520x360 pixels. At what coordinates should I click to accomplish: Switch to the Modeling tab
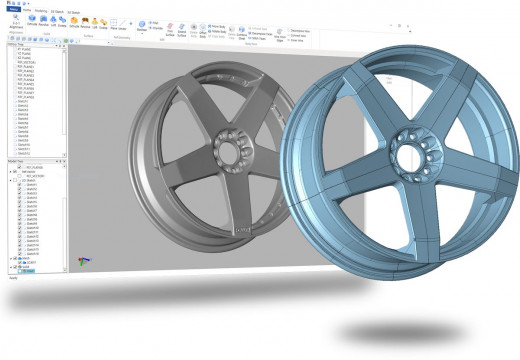(x=41, y=11)
